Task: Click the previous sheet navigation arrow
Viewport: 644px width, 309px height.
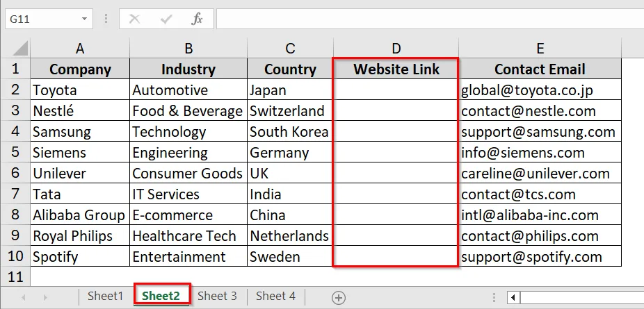Action: click(x=24, y=297)
